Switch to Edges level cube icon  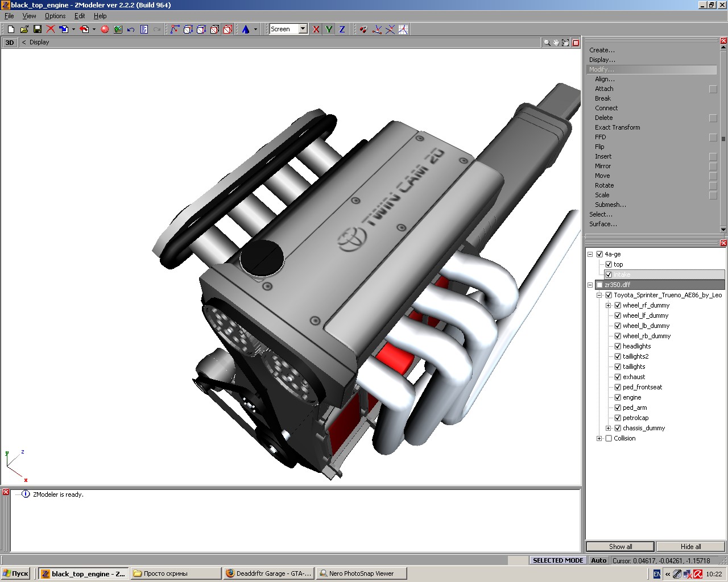(x=188, y=29)
